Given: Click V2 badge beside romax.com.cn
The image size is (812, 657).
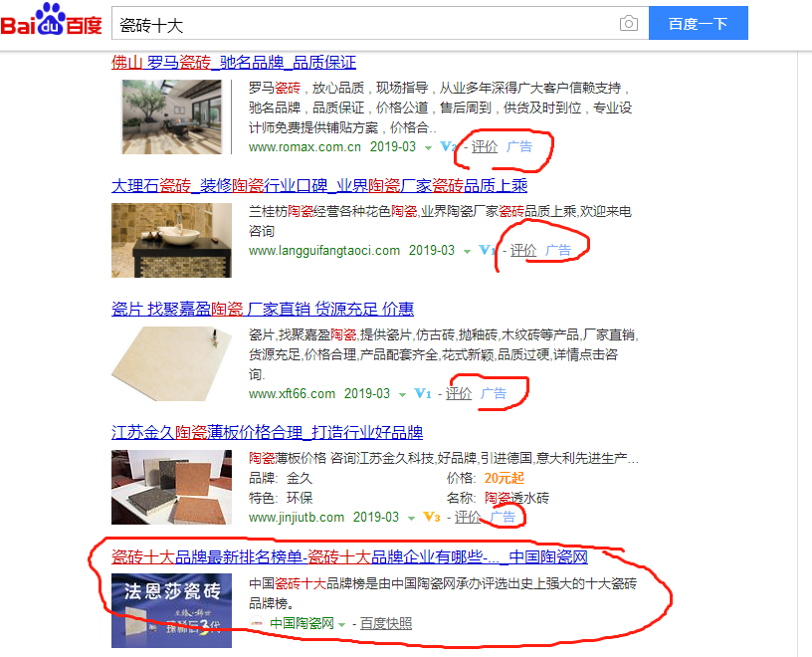Looking at the screenshot, I should (x=448, y=147).
